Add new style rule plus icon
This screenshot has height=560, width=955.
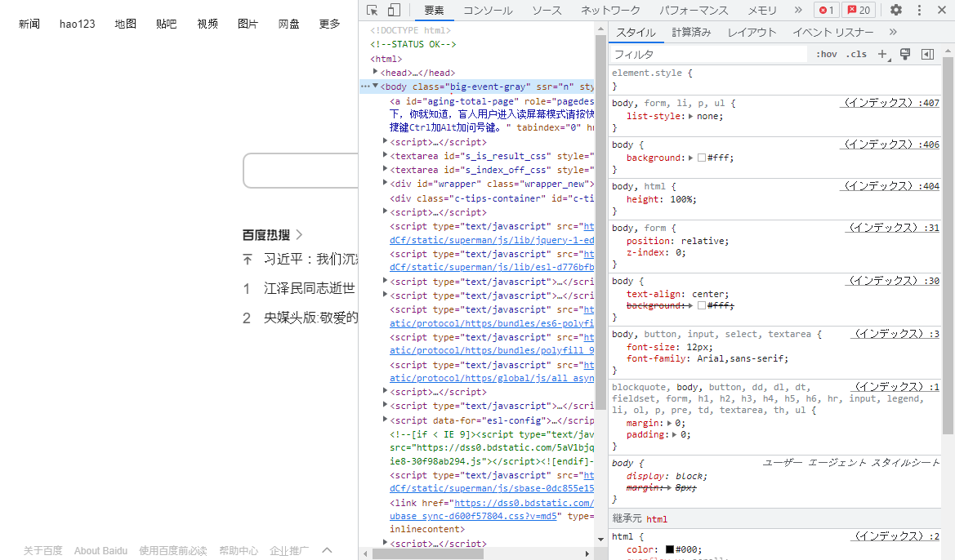[882, 54]
